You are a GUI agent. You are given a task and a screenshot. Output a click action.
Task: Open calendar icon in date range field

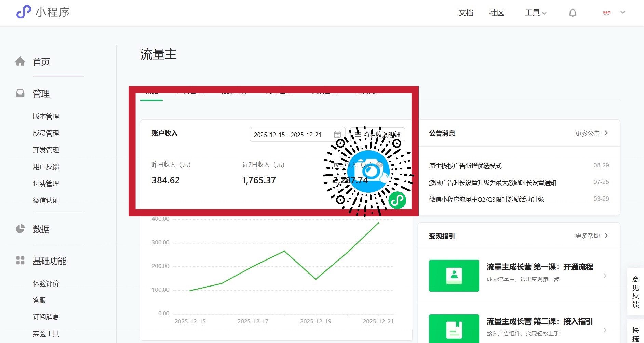coord(337,135)
